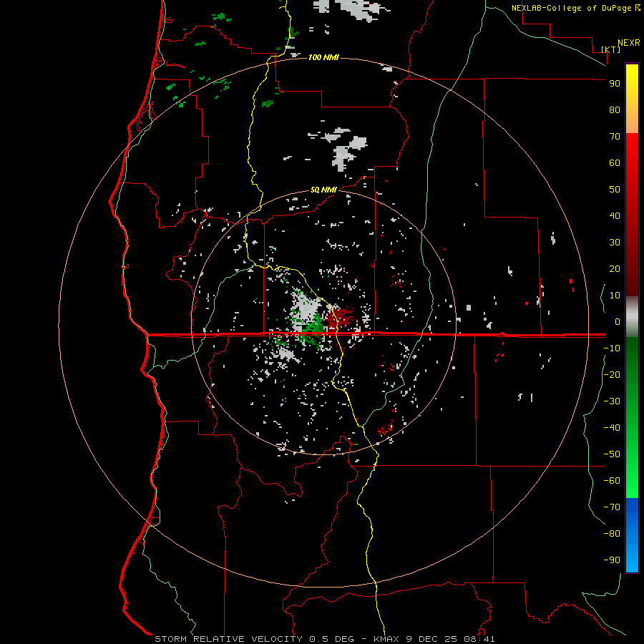This screenshot has width=644, height=644.
Task: Click the -30 value on velocity scale
Action: point(612,401)
